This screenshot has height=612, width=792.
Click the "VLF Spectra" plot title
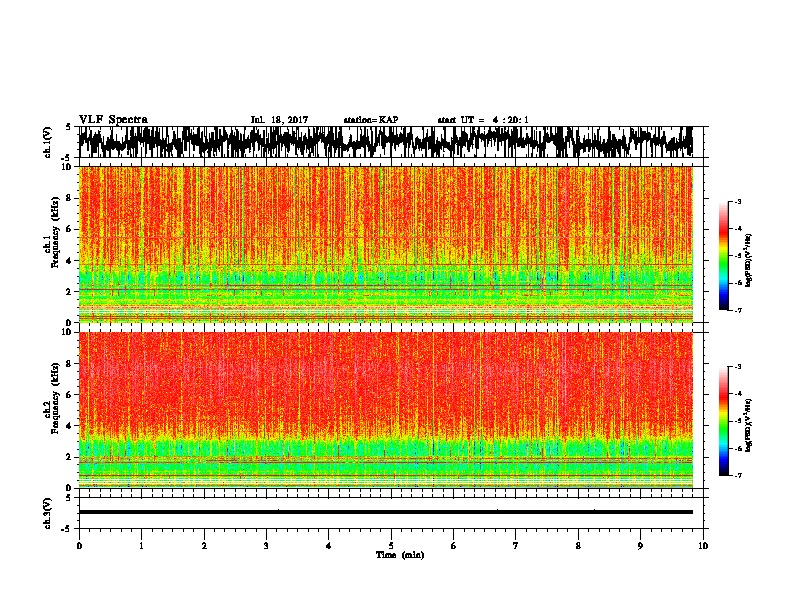[x=113, y=120]
